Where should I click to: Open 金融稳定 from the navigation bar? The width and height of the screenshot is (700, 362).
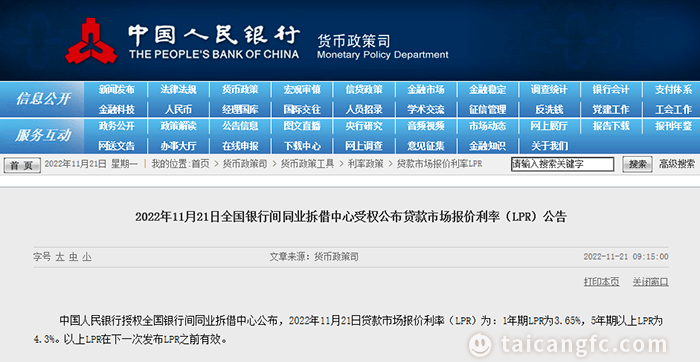(488, 90)
